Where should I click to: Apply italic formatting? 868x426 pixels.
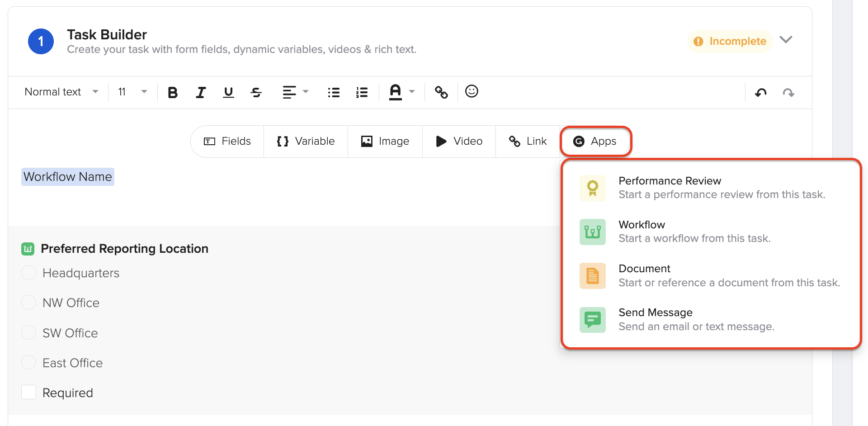tap(200, 92)
